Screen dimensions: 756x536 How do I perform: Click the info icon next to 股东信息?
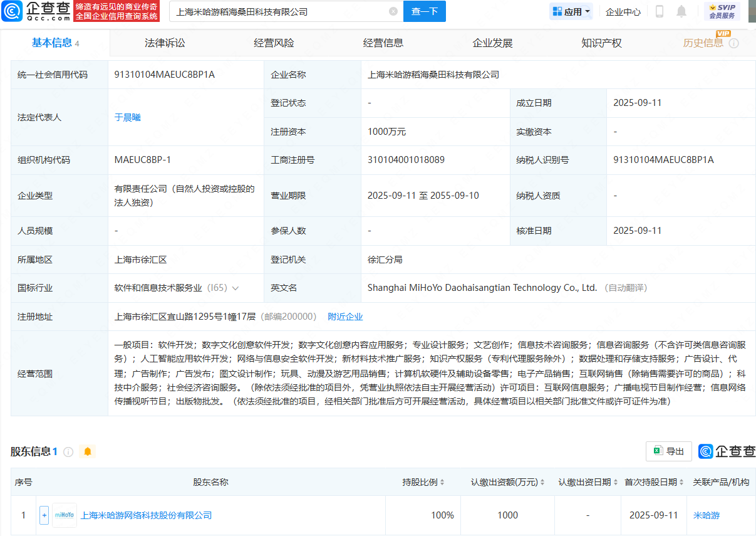click(x=68, y=452)
